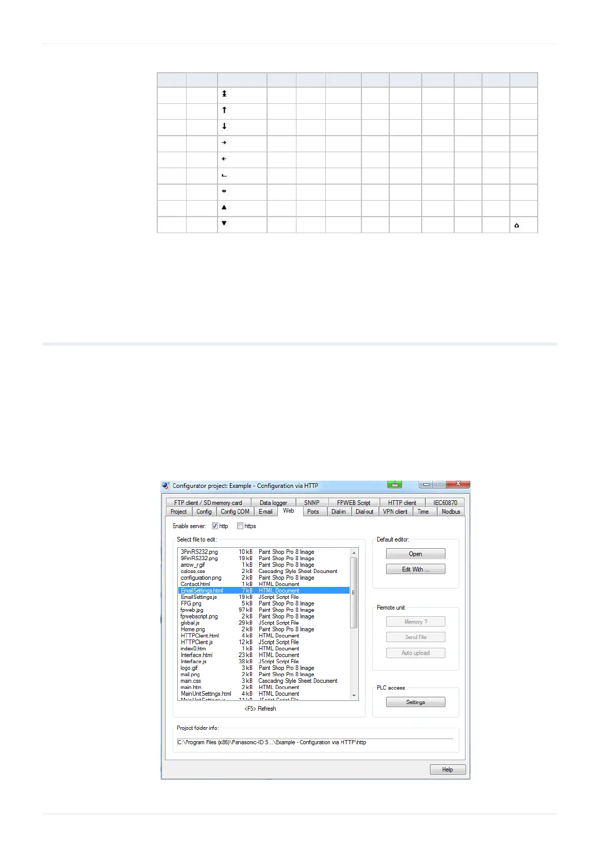Click the Send File button
Image resolution: width=614 pixels, height=868 pixels.
416,637
